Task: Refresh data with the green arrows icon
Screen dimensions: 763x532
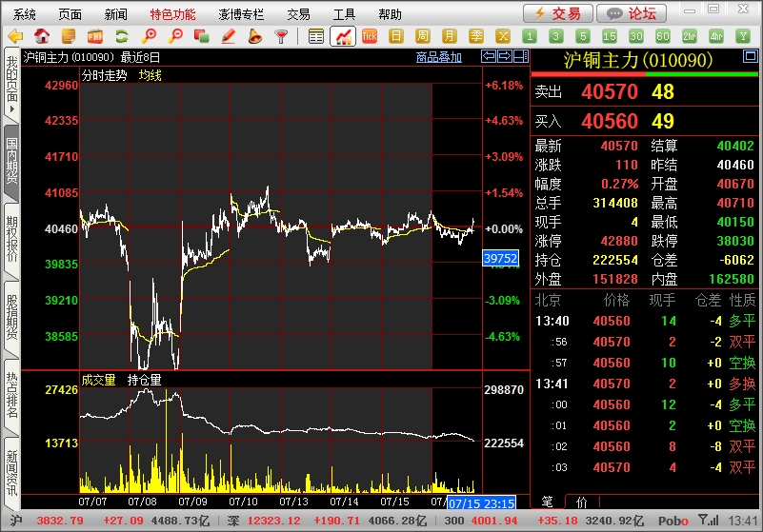Action: point(122,36)
